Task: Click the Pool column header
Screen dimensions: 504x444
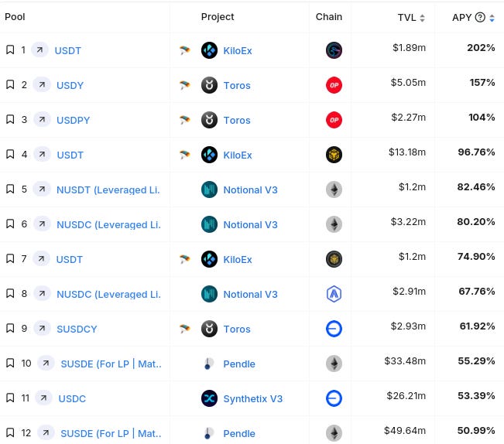Action: [15, 17]
